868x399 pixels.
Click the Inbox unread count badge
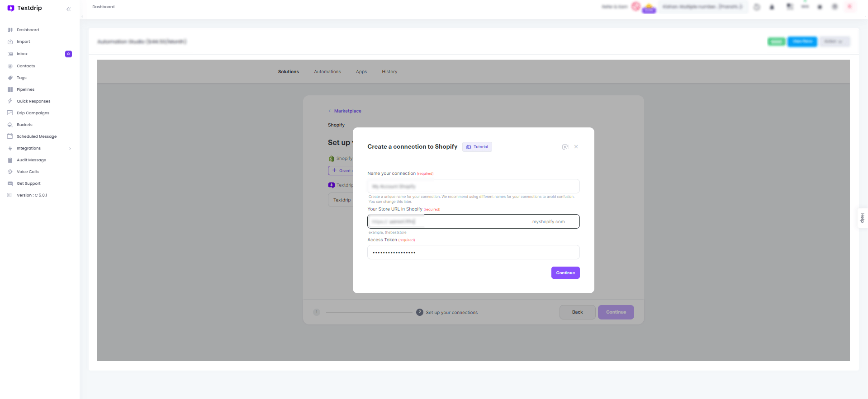pyautogui.click(x=68, y=54)
